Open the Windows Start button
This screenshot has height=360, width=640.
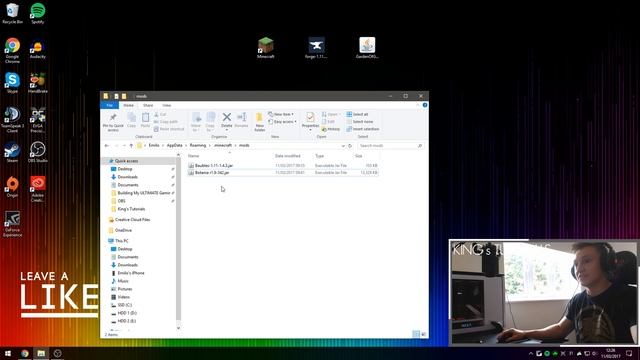(x=8, y=353)
